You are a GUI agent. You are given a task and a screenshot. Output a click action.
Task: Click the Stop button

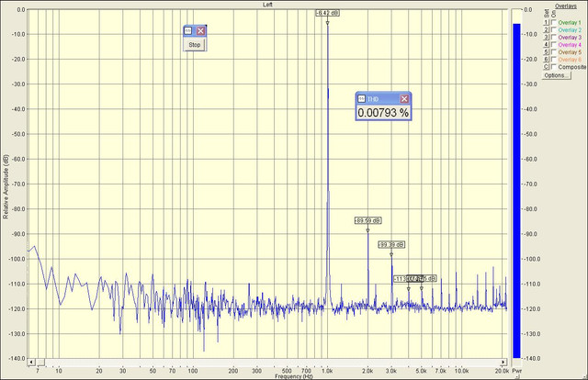195,45
